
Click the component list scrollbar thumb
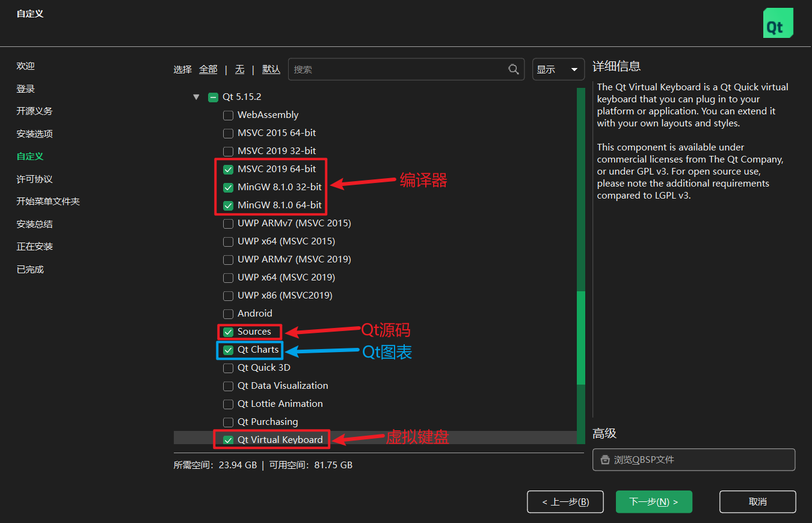click(580, 338)
